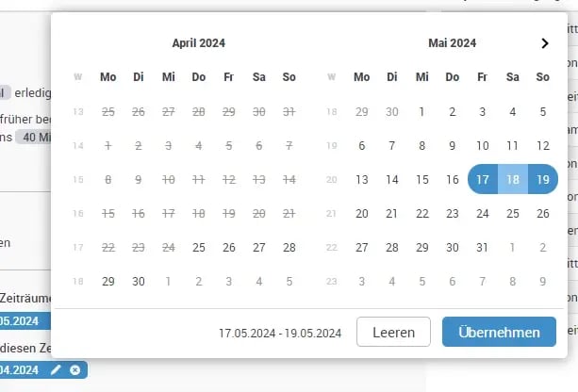Click the 05.2024 date range tag
The image size is (578, 392).
click(x=19, y=320)
